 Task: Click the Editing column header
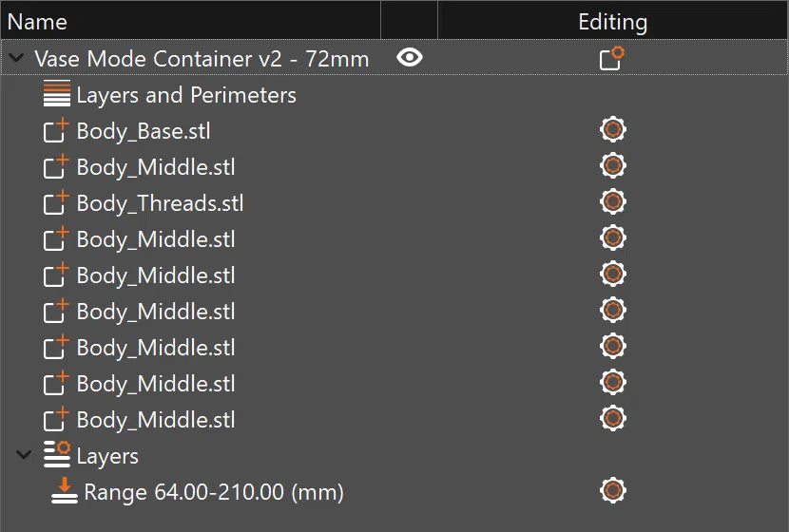click(612, 21)
